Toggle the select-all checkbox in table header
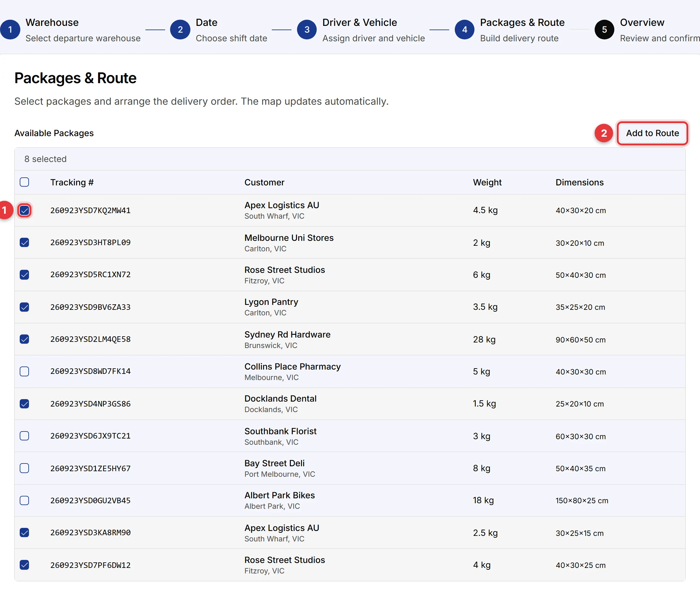 pyautogui.click(x=24, y=182)
